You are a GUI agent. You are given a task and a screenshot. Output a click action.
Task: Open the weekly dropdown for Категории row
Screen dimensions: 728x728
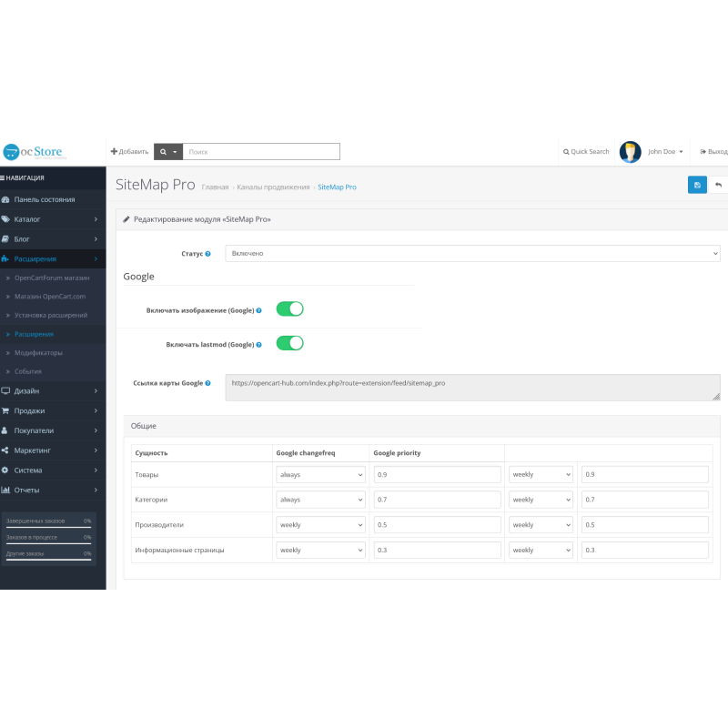point(541,499)
